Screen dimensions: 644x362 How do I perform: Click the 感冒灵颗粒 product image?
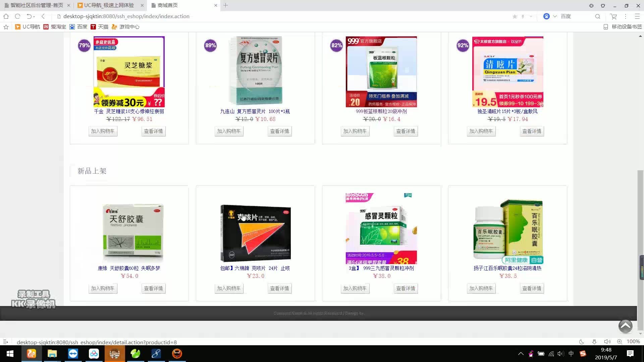[381, 229]
